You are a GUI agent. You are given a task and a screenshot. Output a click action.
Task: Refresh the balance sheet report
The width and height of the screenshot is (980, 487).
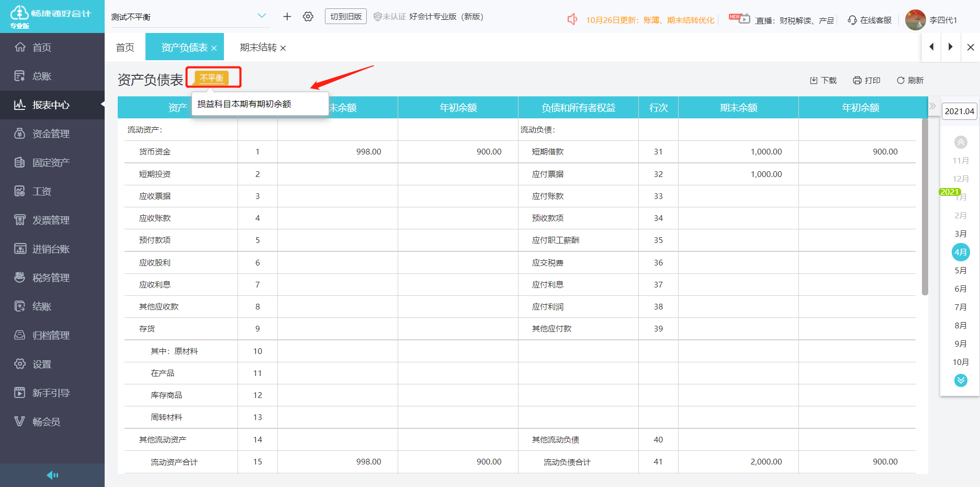pyautogui.click(x=910, y=80)
